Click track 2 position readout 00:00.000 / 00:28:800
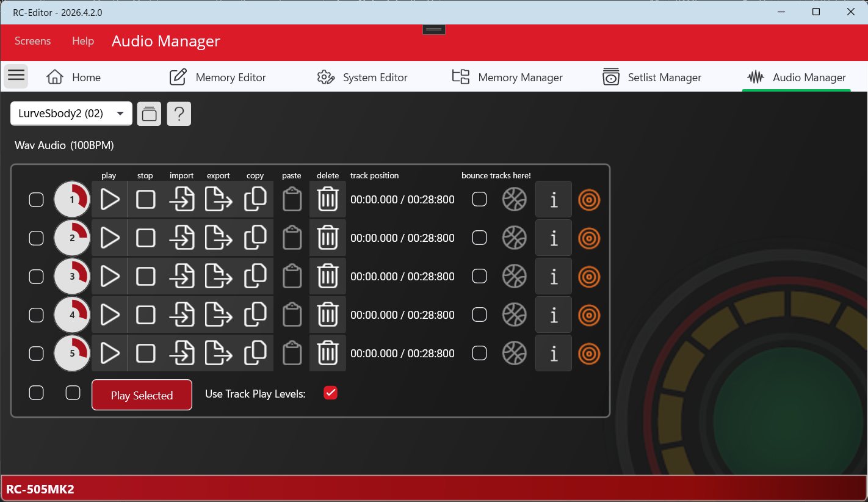The image size is (868, 502). click(402, 238)
